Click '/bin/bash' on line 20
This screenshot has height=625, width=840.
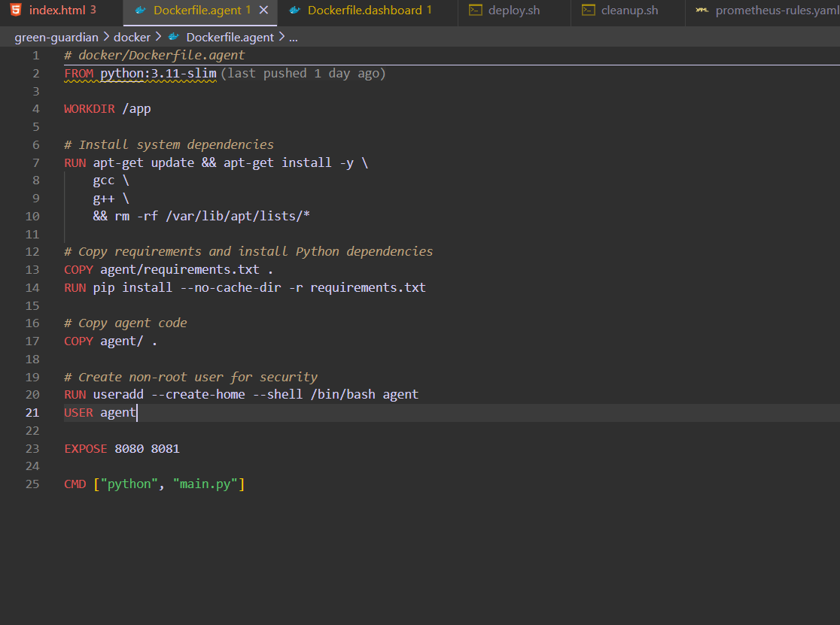(x=343, y=394)
